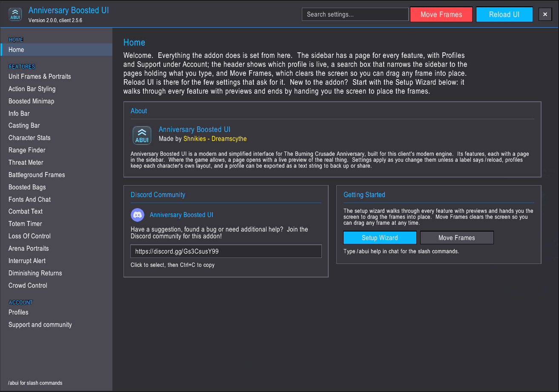Screen dimensions: 559x392
Task: Click the Reload UI button
Action: point(504,14)
